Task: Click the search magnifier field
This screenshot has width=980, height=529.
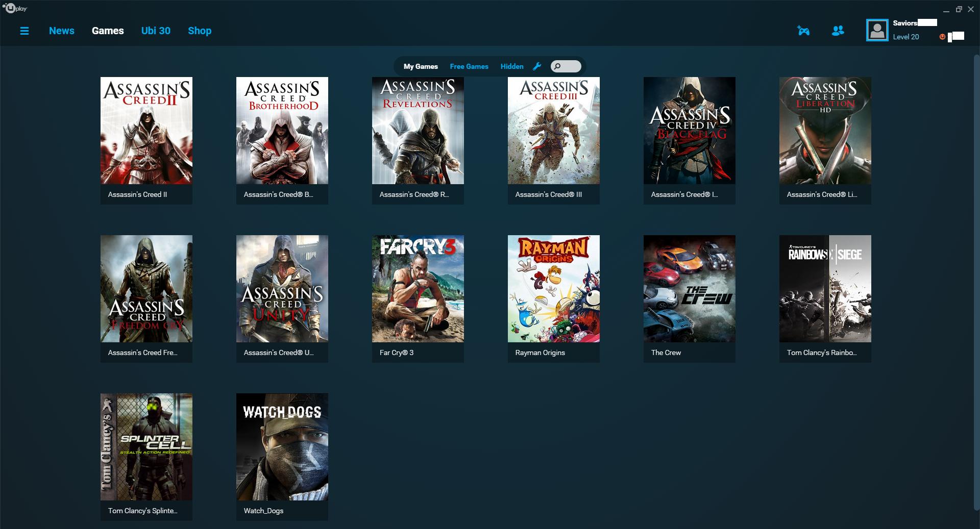Action: coord(566,66)
